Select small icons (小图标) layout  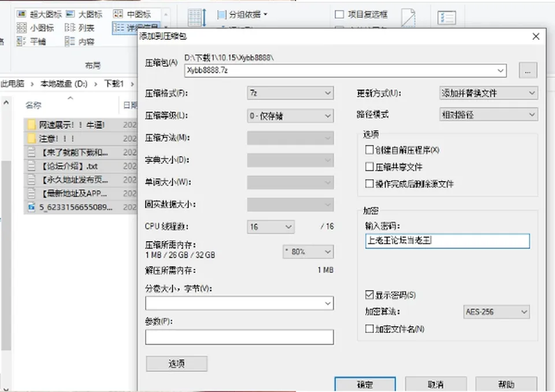(35, 28)
